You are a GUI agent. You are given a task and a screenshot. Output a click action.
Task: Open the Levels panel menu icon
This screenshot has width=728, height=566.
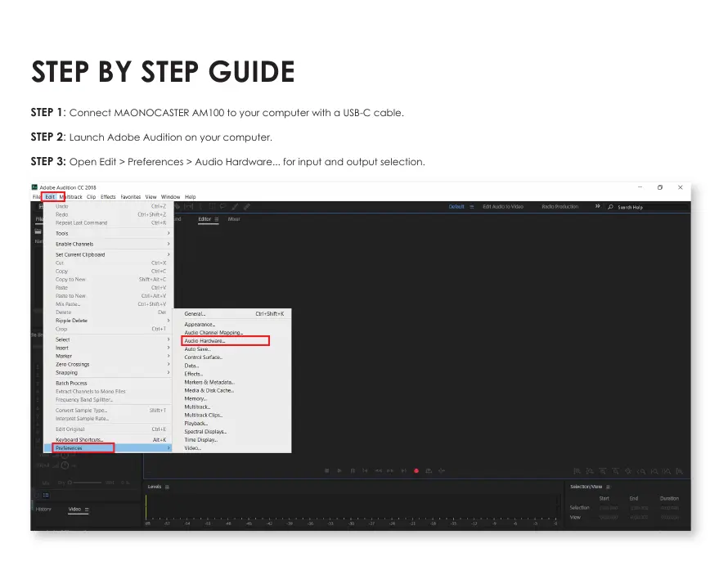167,487
